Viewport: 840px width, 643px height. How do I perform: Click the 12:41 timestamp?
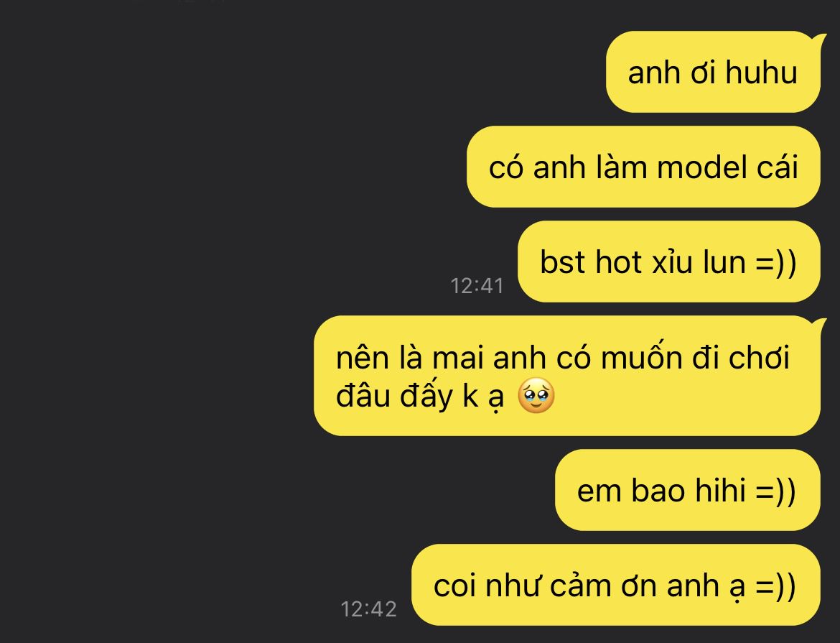(477, 286)
